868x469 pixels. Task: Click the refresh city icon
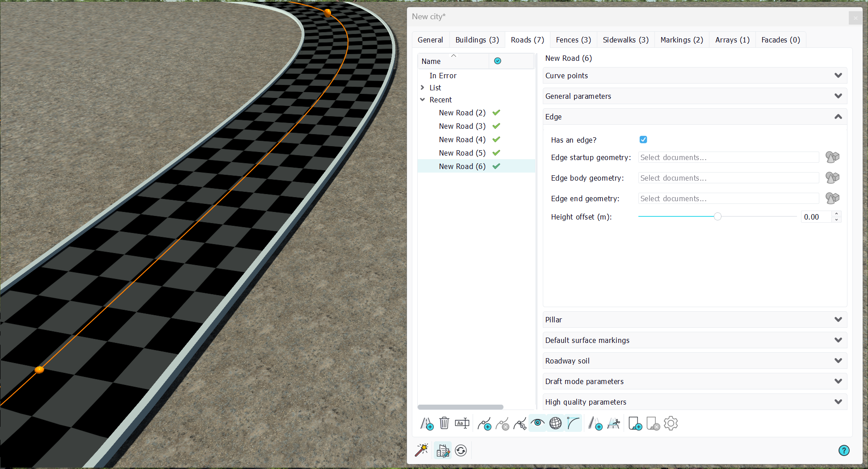pyautogui.click(x=461, y=450)
